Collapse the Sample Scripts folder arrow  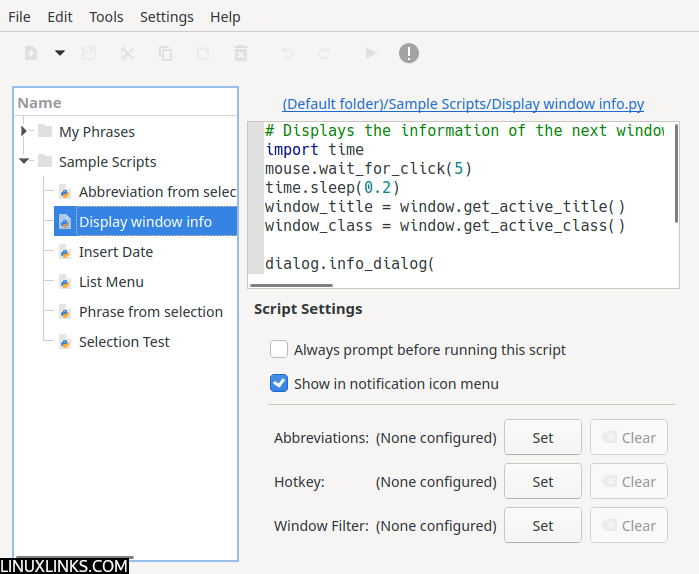point(24,161)
